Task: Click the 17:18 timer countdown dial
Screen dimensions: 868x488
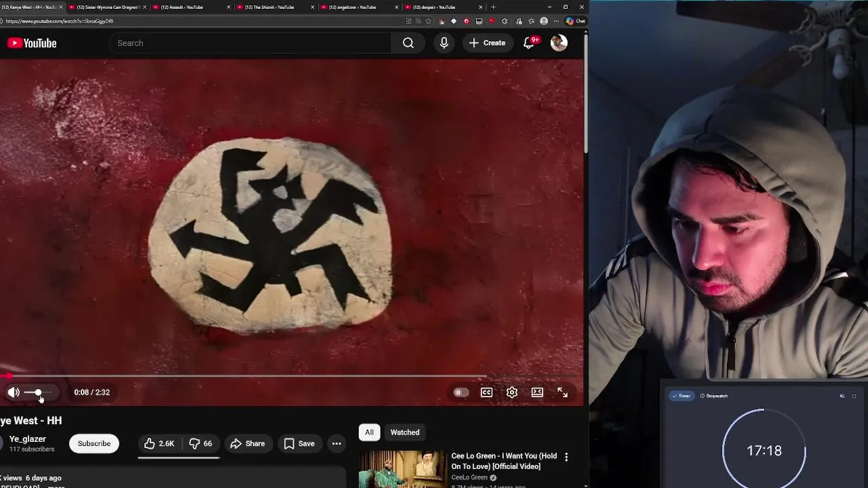Action: [764, 451]
